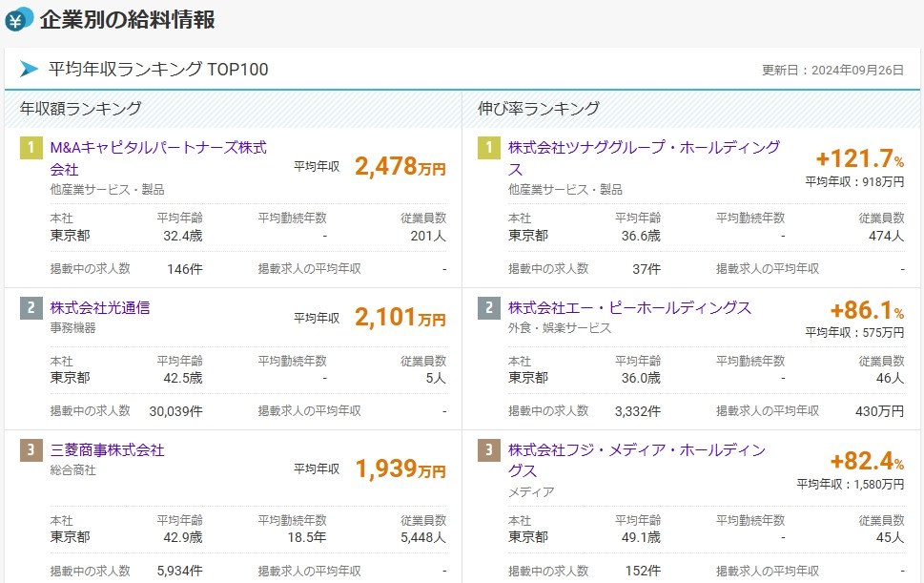Click the 外食・娯楽サービス industry label
Image resolution: width=924 pixels, height=583 pixels.
[x=560, y=327]
